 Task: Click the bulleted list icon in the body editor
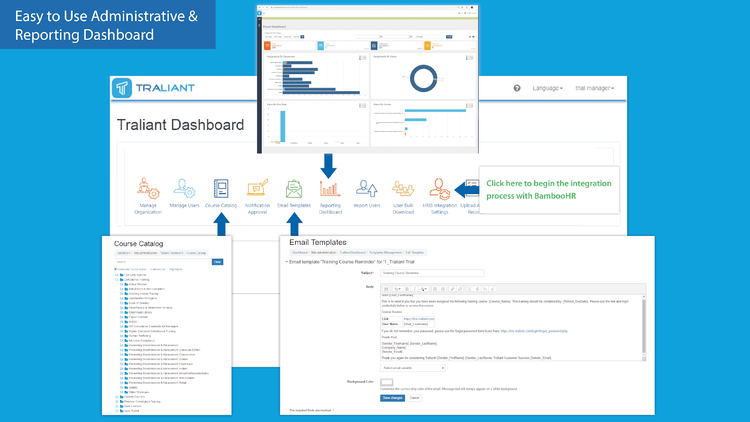(x=435, y=289)
